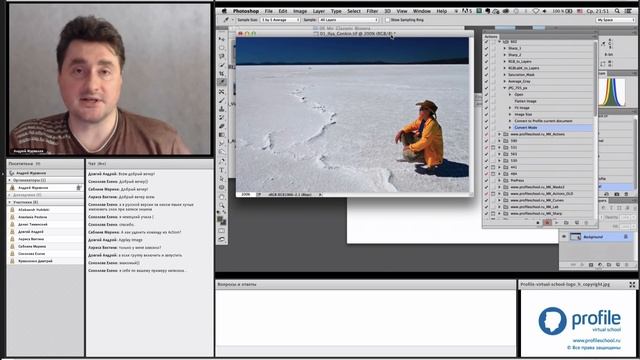Switch to the Actions panel tab
This screenshot has height=360, width=640.
(x=491, y=36)
